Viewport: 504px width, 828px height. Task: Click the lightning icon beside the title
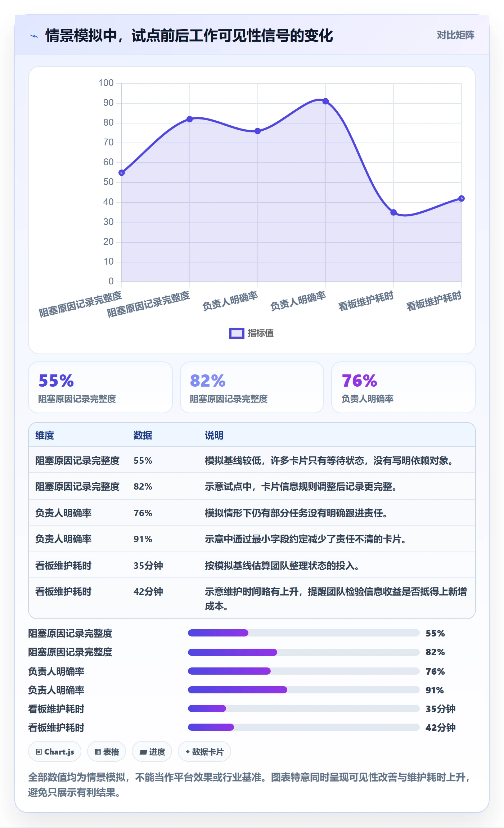tap(34, 36)
